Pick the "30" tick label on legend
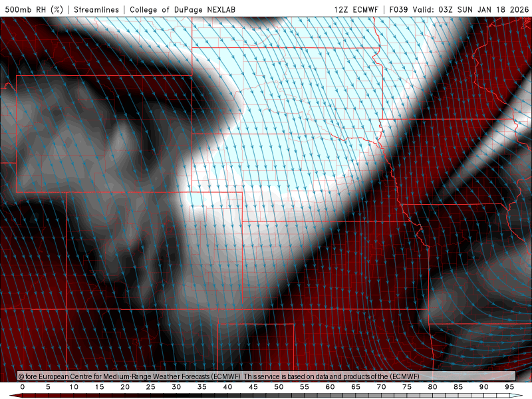Image resolution: width=532 pixels, height=399 pixels. click(x=176, y=387)
